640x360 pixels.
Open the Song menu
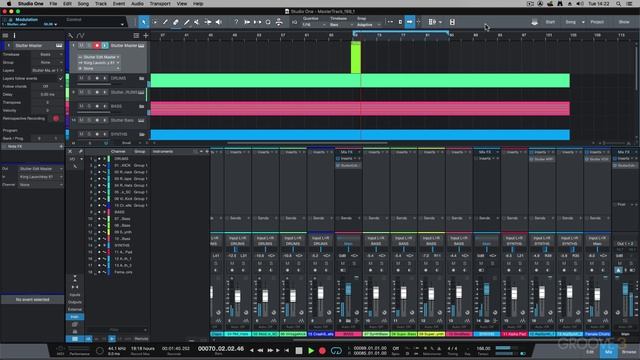(x=83, y=4)
